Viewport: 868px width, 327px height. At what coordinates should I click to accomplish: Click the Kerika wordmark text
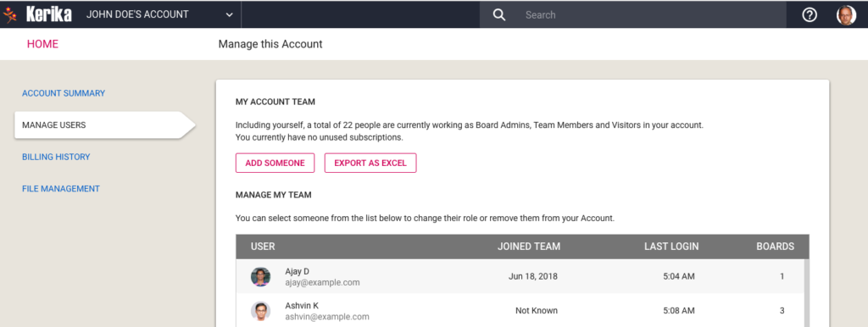(x=48, y=15)
